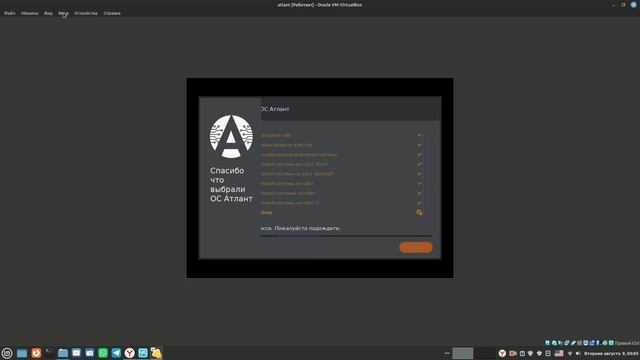Click the in-progress spinner icon on the last step

click(419, 213)
